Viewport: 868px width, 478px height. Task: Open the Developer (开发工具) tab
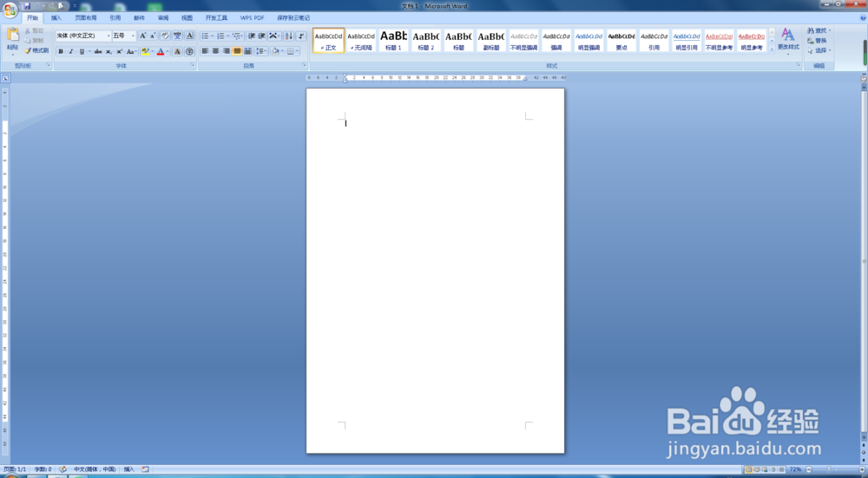[216, 18]
